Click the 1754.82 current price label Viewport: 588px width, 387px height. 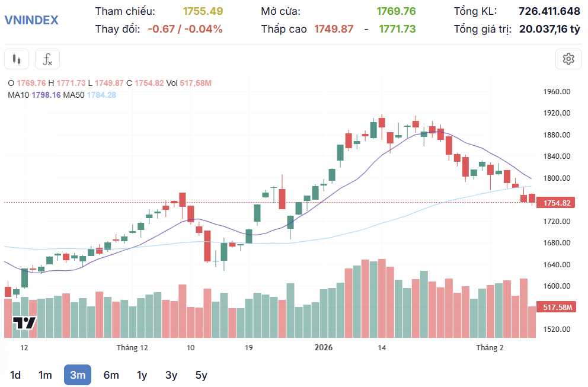[x=557, y=203]
